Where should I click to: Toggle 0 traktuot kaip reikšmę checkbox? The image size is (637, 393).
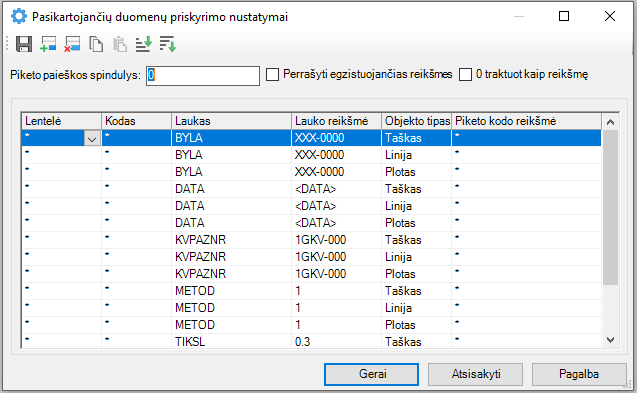point(465,75)
